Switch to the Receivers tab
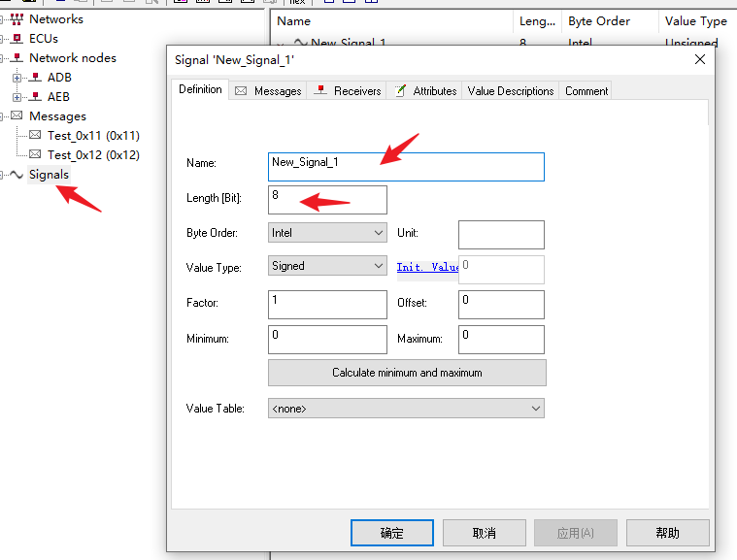This screenshot has height=560, width=737. pyautogui.click(x=347, y=90)
